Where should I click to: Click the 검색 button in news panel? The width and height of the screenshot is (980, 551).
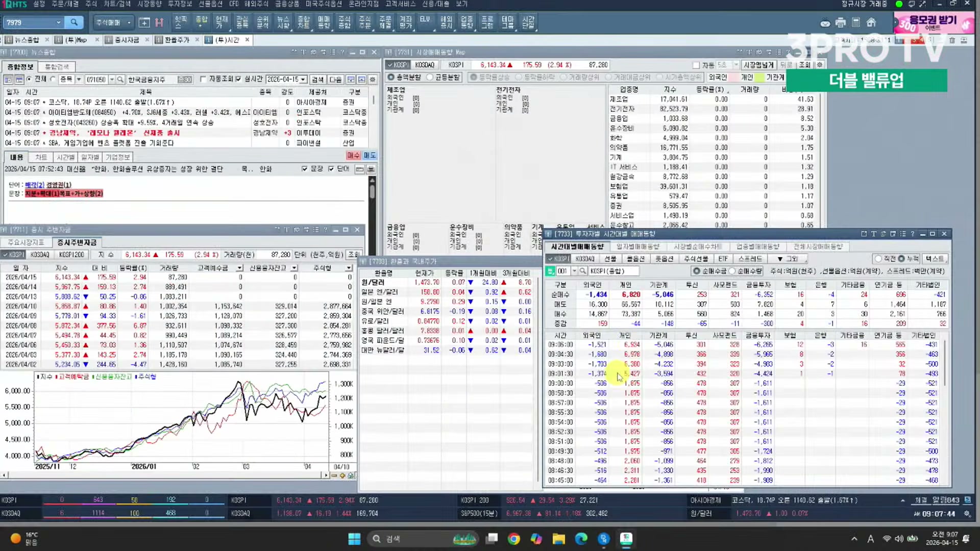pos(317,80)
